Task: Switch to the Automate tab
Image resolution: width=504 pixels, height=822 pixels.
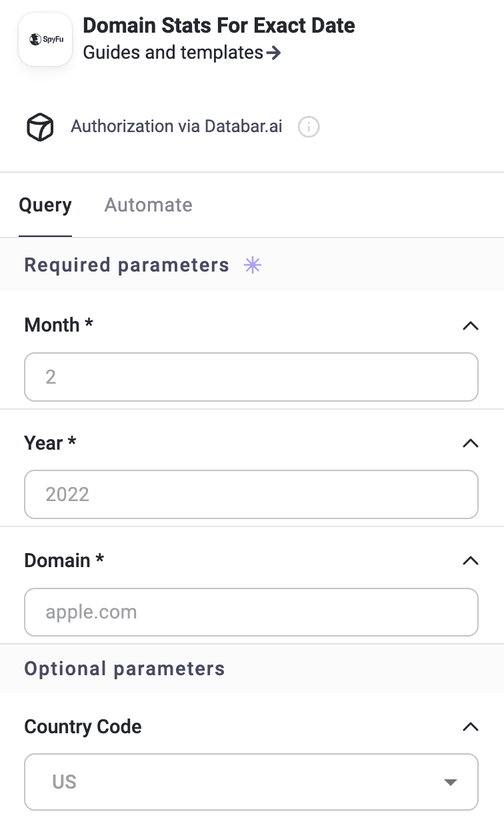Action: 148,205
